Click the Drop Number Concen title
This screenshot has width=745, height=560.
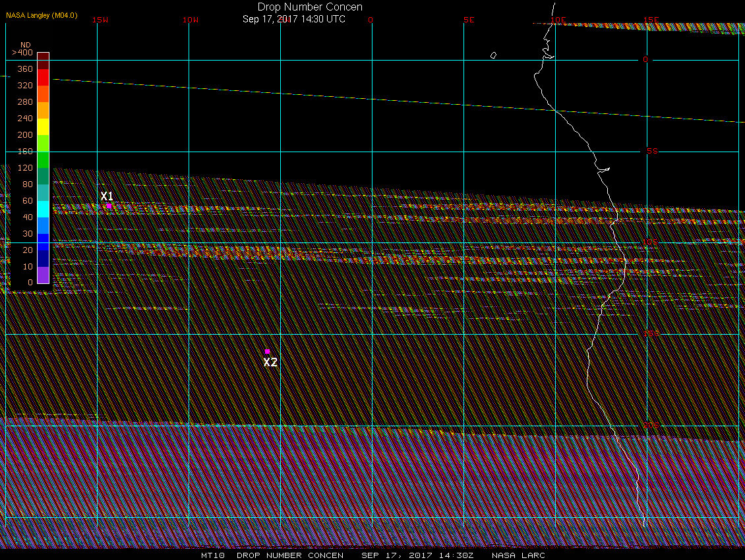(310, 7)
